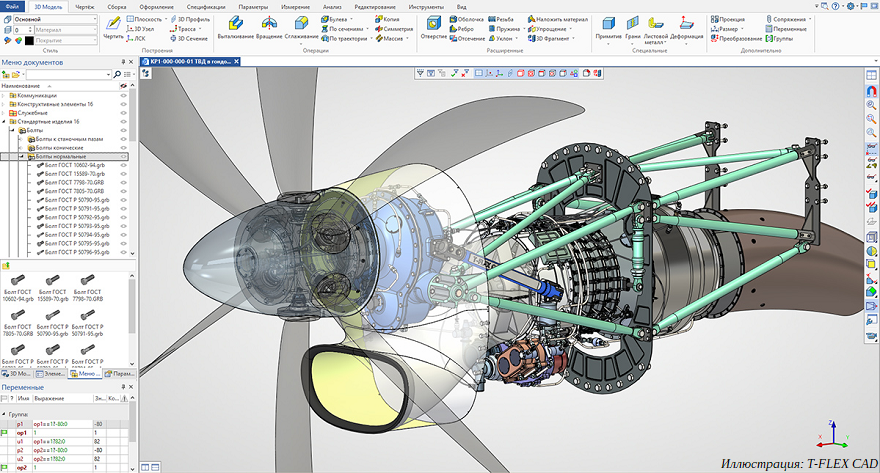Viewport: 880px width, 473px height.
Task: Expand the Коммуникации tree node
Action: click(3, 95)
